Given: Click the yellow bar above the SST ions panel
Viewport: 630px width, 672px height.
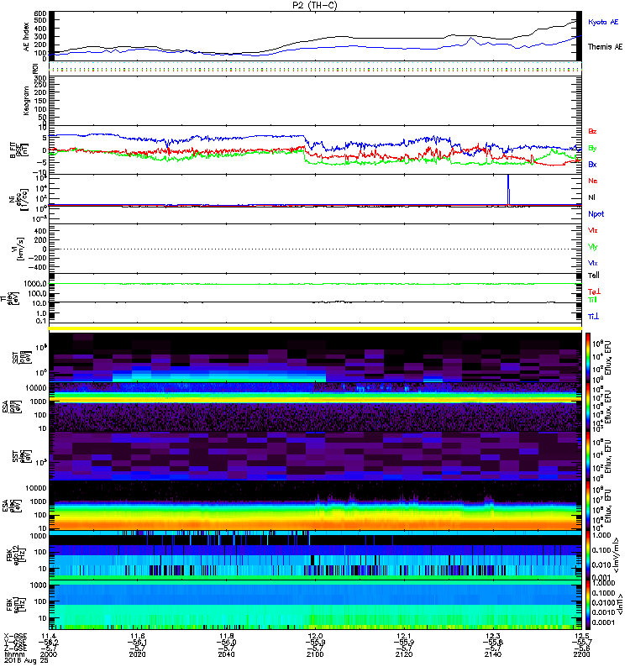Looking at the screenshot, I should [315, 328].
